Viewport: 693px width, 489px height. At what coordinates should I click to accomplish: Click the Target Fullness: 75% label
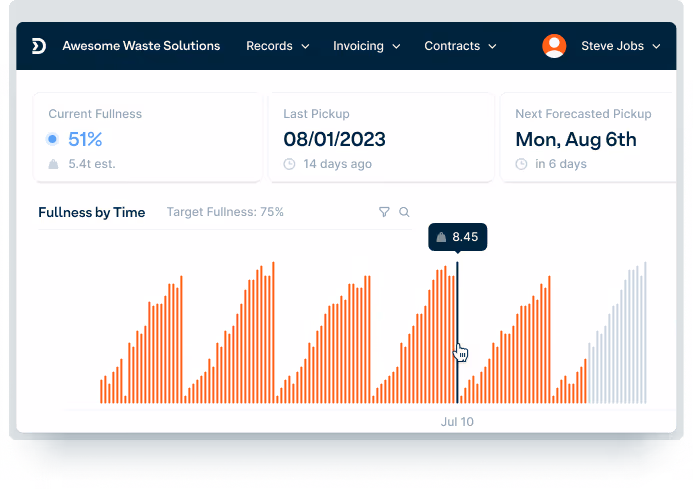225,212
